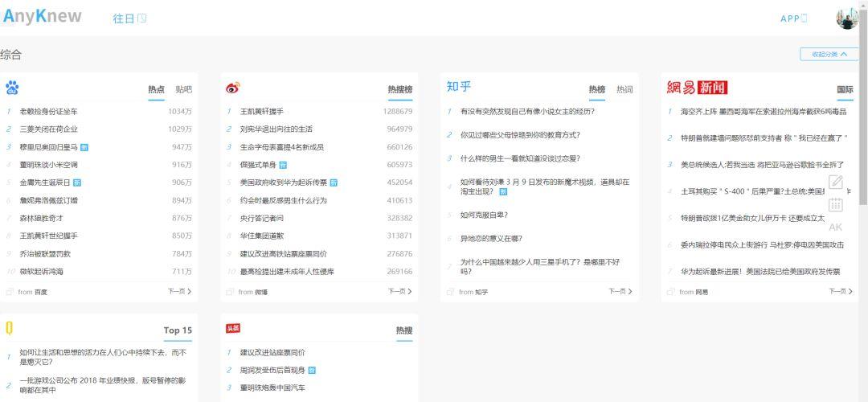The width and height of the screenshot is (868, 402).
Task: Open Baidu topic 三菱关闭在荷企业
Action: coord(49,129)
